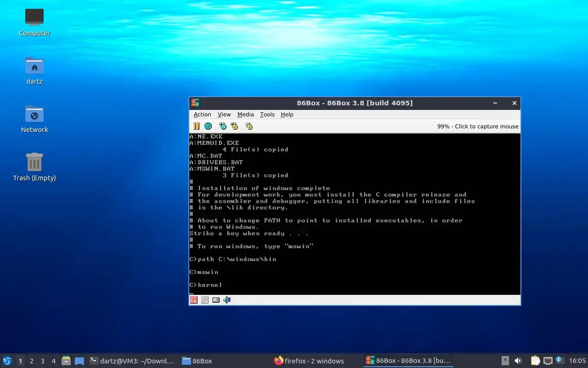
Task: Click inside the emulated DOS screen
Action: click(x=355, y=214)
